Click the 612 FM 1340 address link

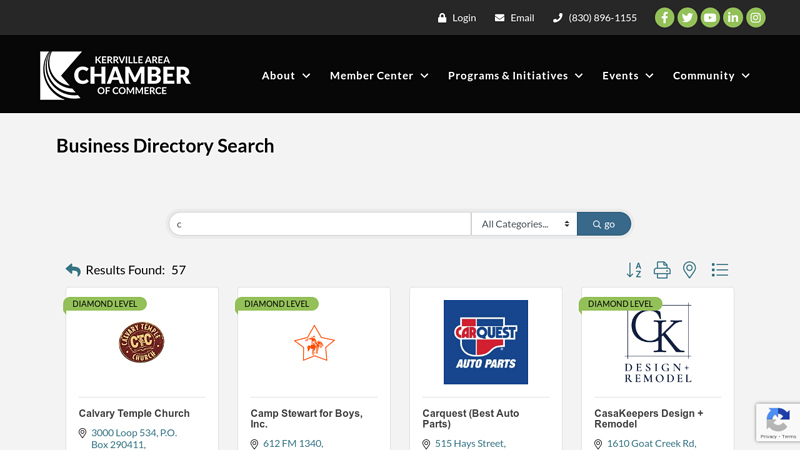pyautogui.click(x=293, y=444)
